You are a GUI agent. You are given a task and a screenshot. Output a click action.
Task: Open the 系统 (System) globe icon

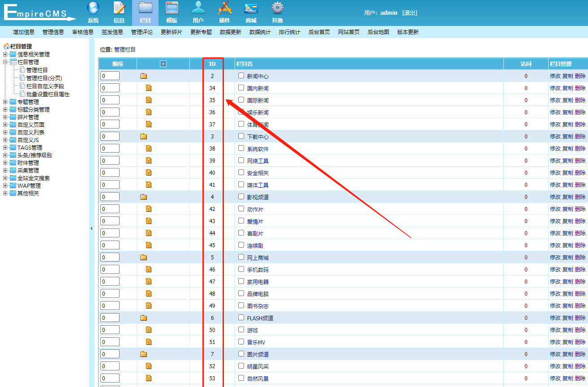(x=93, y=9)
